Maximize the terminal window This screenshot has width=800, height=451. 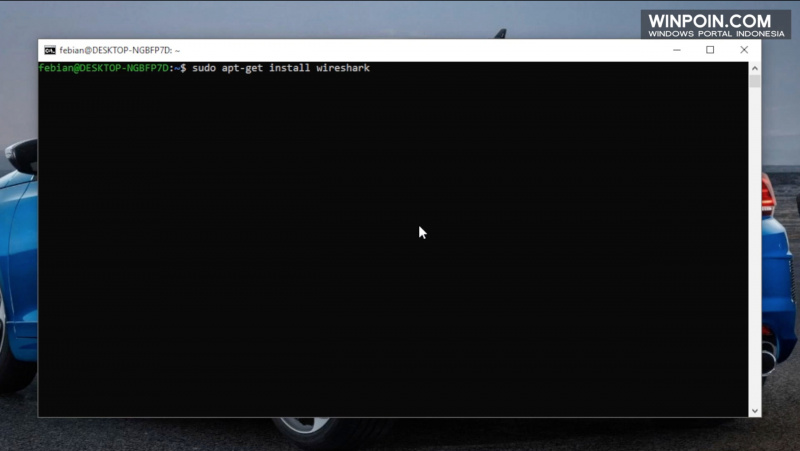710,50
